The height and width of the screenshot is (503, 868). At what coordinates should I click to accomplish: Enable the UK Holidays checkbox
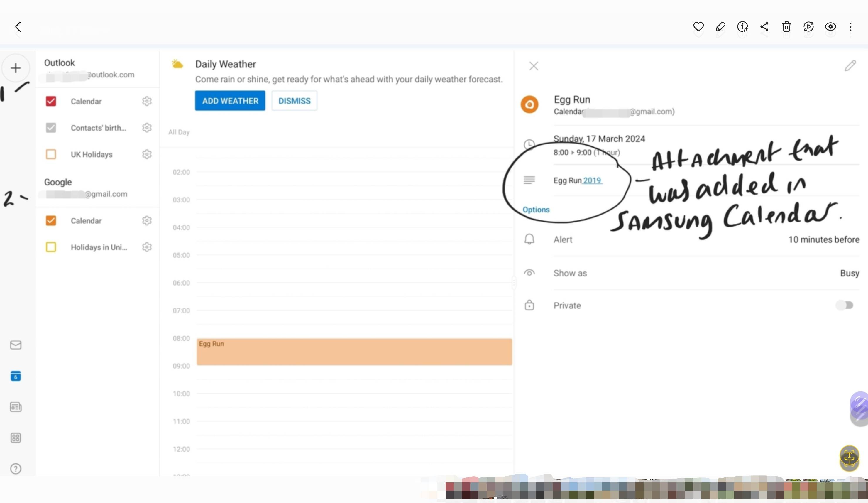[x=51, y=154]
